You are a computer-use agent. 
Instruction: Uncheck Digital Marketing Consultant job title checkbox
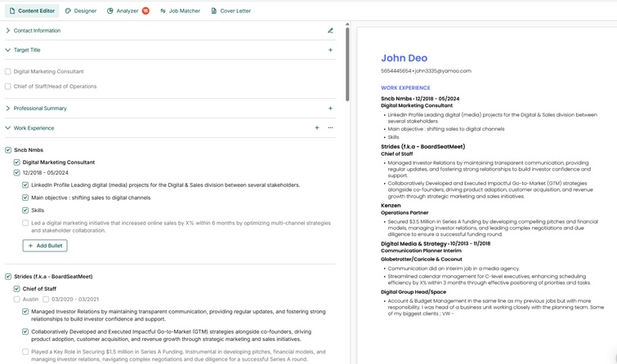(16, 162)
